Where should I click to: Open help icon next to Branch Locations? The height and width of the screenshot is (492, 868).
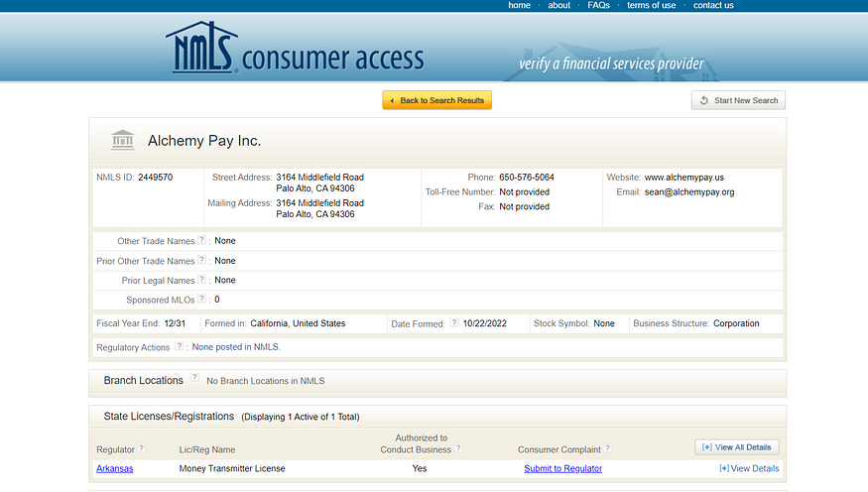click(194, 378)
